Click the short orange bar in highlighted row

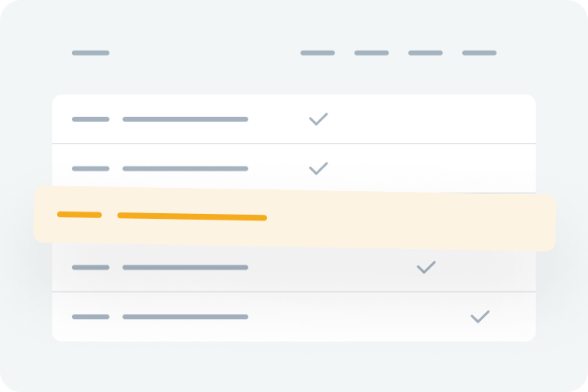click(x=79, y=215)
